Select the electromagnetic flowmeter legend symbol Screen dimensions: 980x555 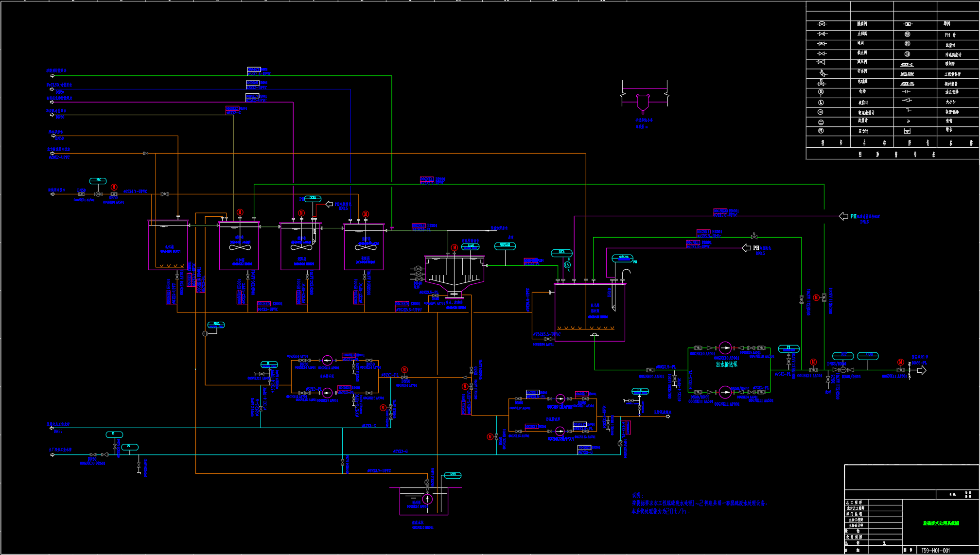click(x=821, y=112)
